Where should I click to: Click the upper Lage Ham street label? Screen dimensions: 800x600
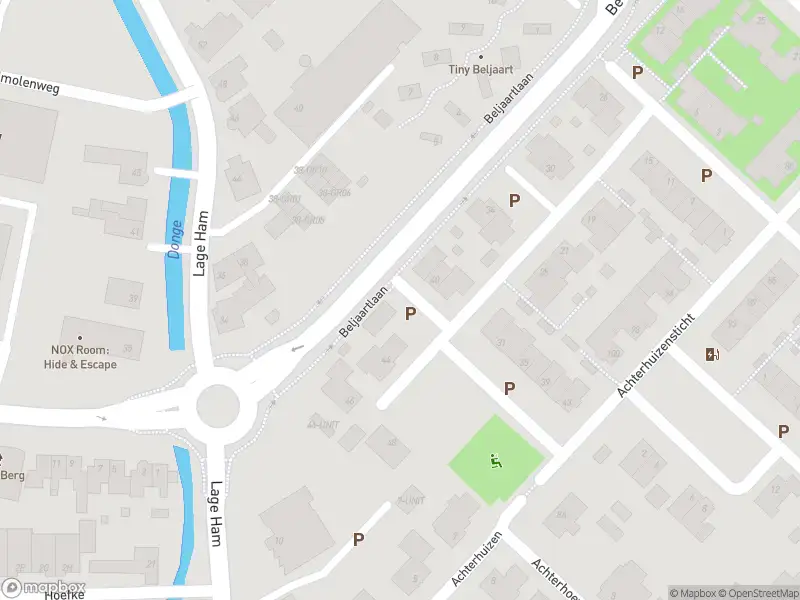(x=200, y=244)
